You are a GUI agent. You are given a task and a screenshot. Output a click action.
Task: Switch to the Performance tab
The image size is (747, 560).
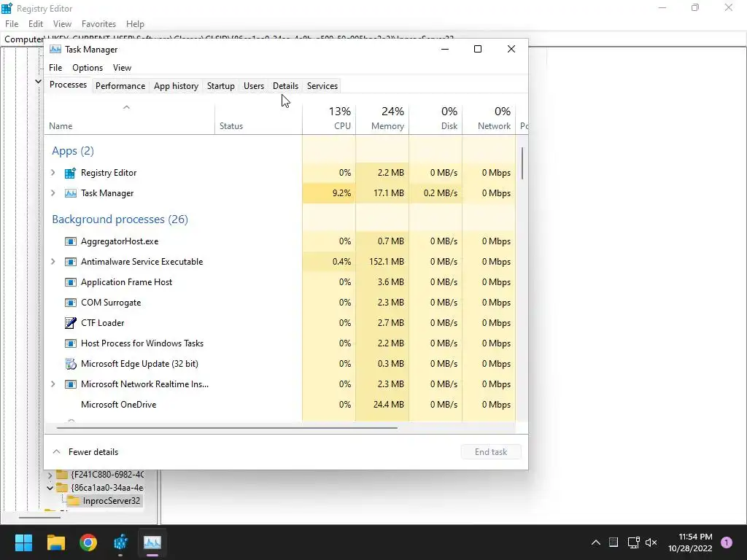point(120,86)
